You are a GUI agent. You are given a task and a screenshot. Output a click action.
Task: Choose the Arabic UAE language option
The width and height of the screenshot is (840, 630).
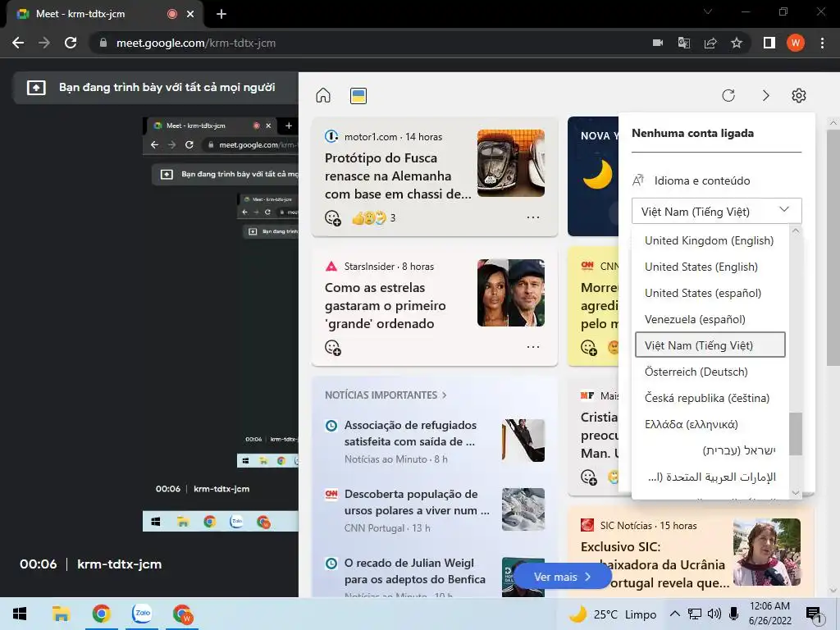point(711,477)
